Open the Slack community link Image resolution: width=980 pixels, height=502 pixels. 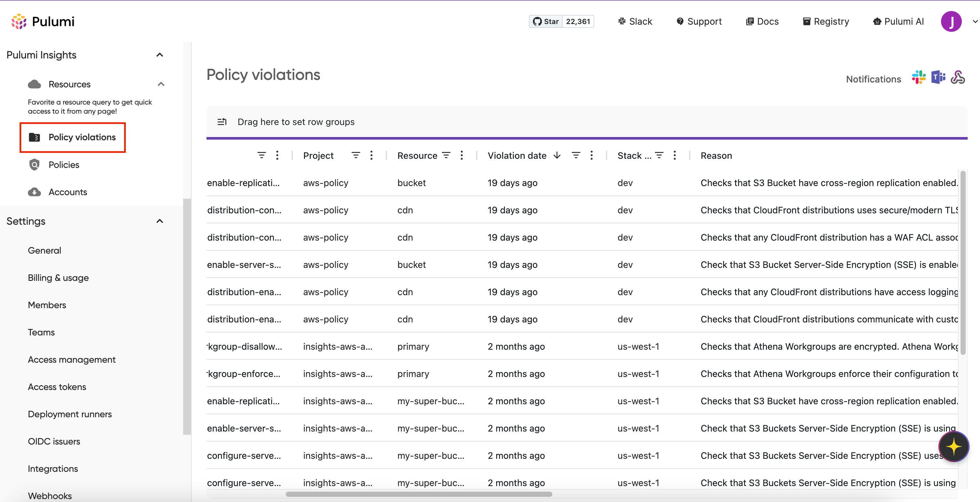point(635,21)
